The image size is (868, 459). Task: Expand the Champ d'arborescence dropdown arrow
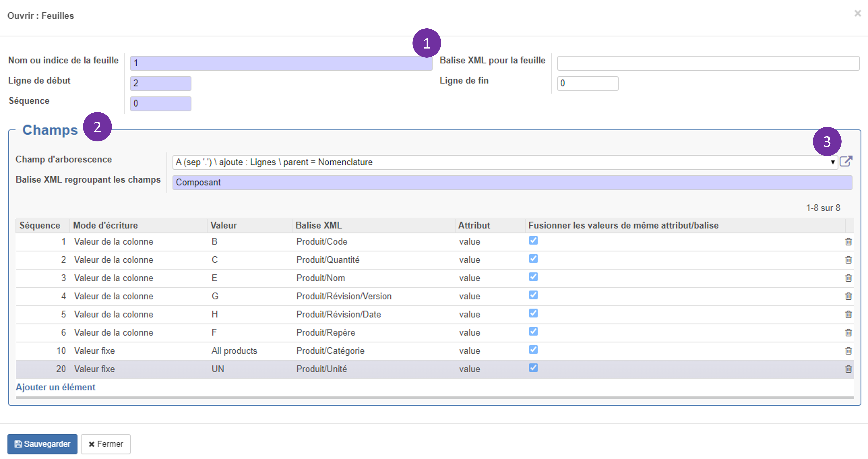832,162
